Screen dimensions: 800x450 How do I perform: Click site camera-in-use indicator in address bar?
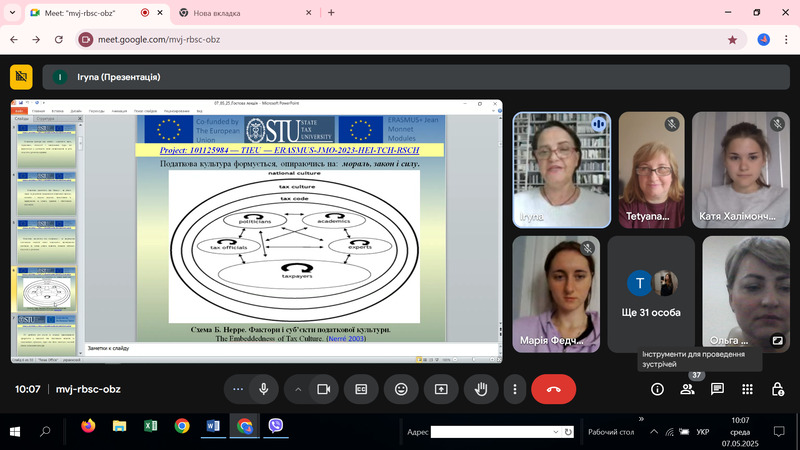tap(86, 39)
